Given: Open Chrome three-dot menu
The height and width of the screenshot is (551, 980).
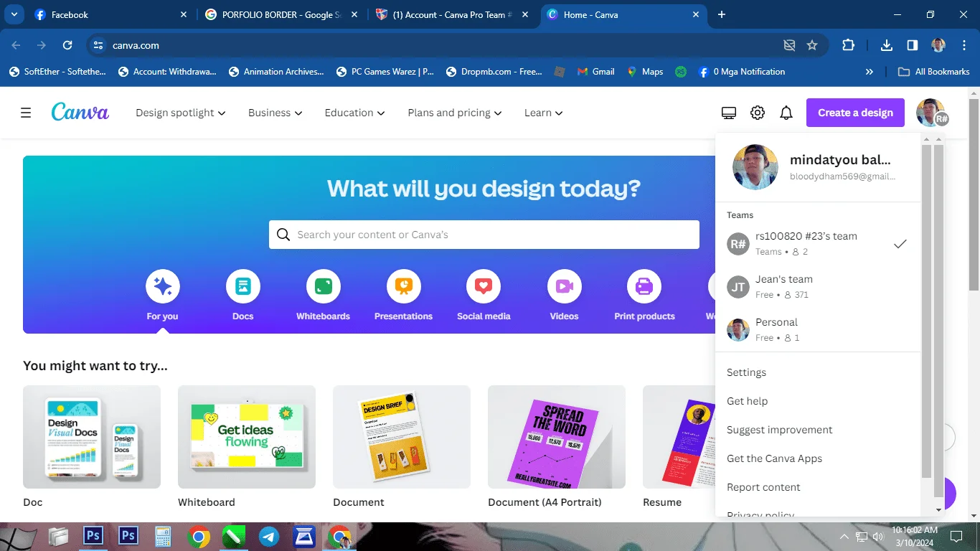Looking at the screenshot, I should coord(963,45).
